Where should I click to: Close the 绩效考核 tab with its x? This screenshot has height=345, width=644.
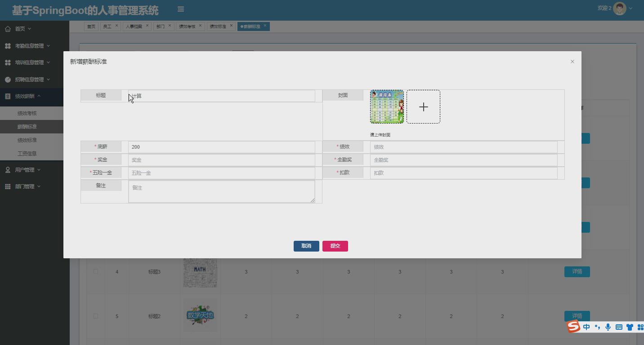[x=201, y=26]
